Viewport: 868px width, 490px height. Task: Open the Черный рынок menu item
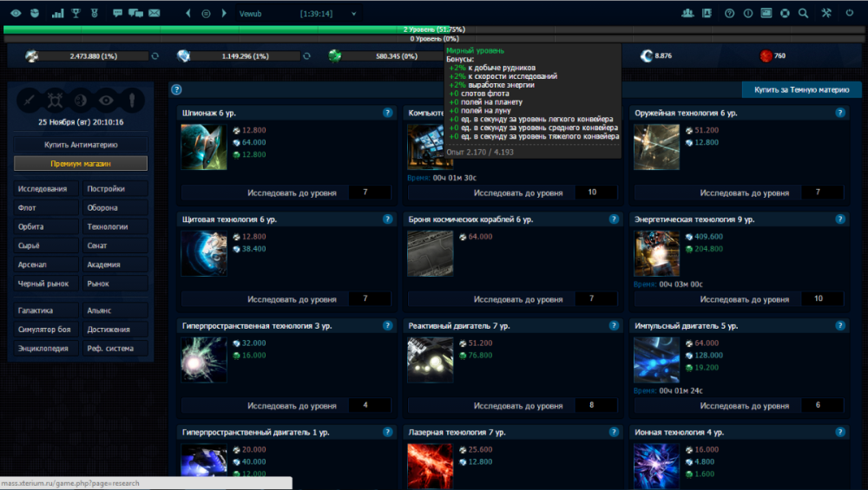pyautogui.click(x=46, y=284)
